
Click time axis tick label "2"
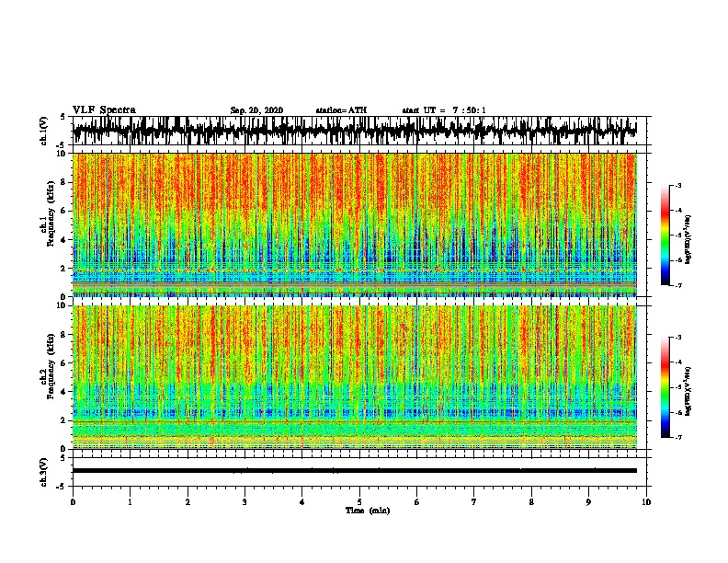(x=188, y=502)
